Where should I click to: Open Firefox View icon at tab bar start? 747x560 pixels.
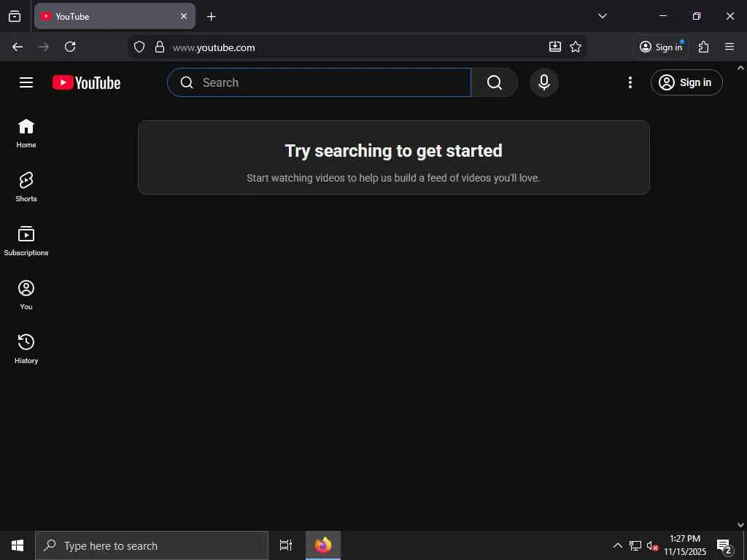[x=15, y=16]
